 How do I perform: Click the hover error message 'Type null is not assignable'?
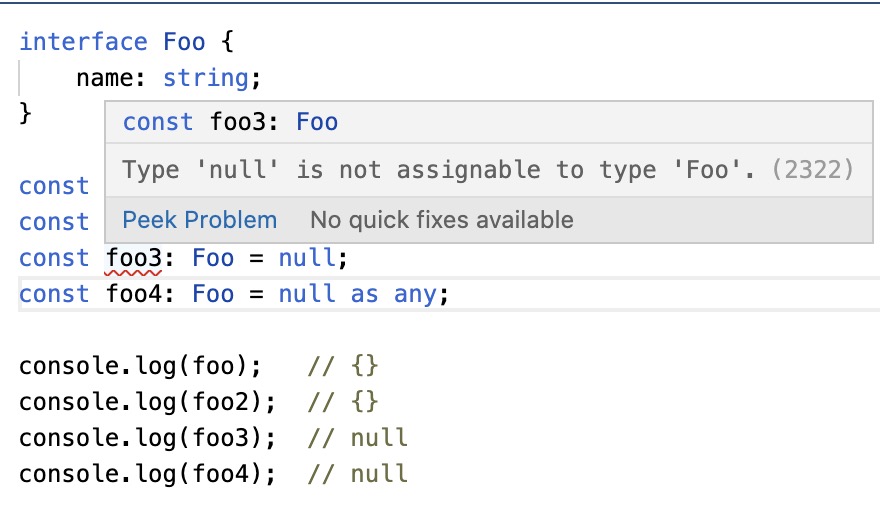[x=438, y=169]
